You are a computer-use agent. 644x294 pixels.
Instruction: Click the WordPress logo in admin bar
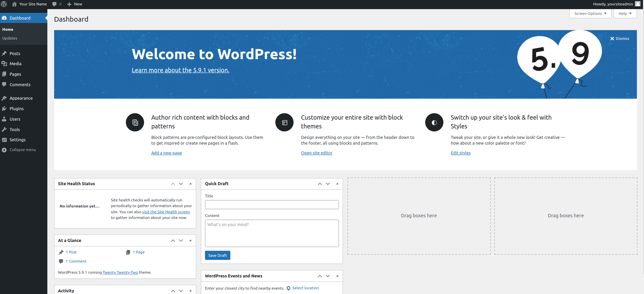tap(4, 4)
